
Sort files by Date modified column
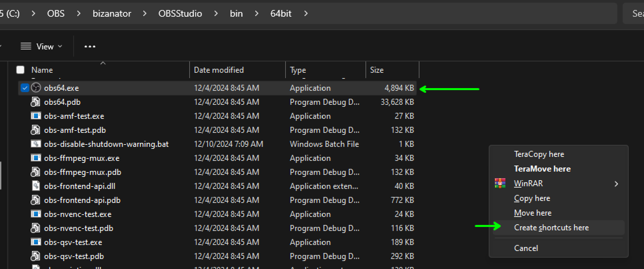coord(219,70)
